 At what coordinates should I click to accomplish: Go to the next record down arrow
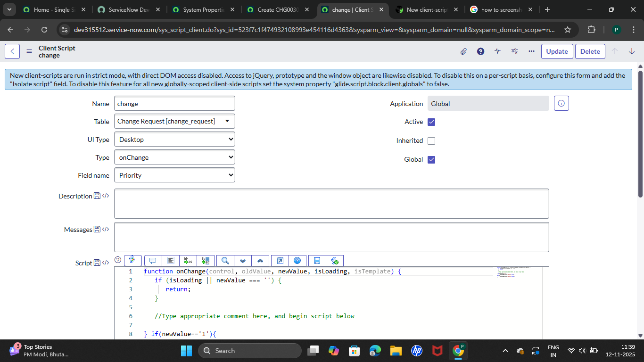pyautogui.click(x=632, y=51)
